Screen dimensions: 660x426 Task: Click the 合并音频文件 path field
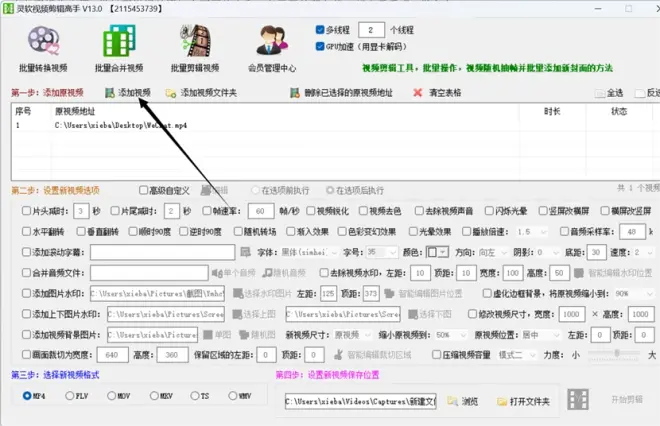pos(149,273)
